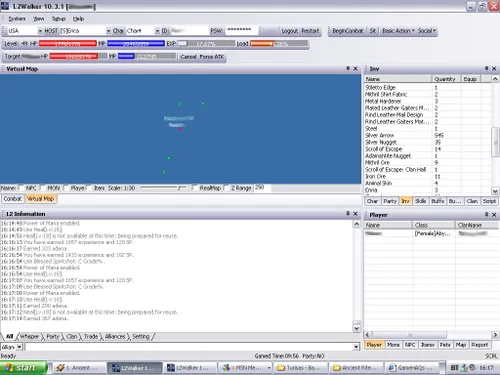Close the Virtual Map panel
The width and height of the screenshot is (500, 375).
[355, 68]
